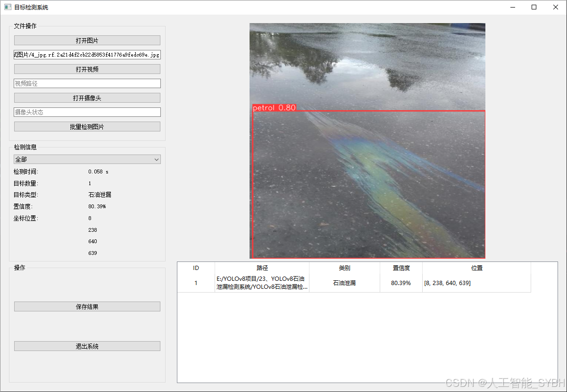The width and height of the screenshot is (567, 392).
Task: Click the table's 置信度 column header
Action: 401,268
